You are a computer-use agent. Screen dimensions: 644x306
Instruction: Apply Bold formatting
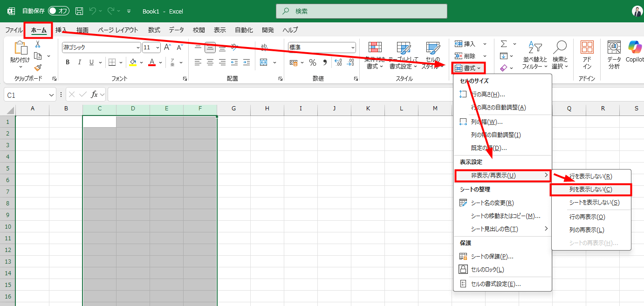pos(68,62)
